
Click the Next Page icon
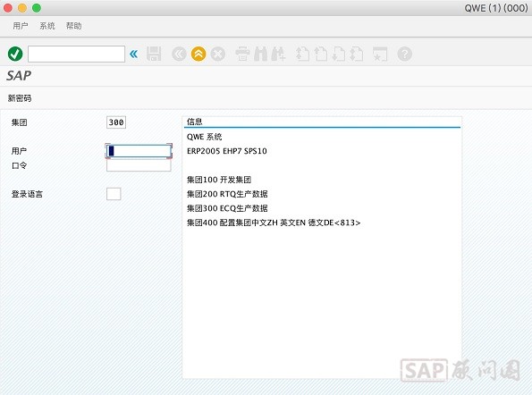tap(339, 54)
